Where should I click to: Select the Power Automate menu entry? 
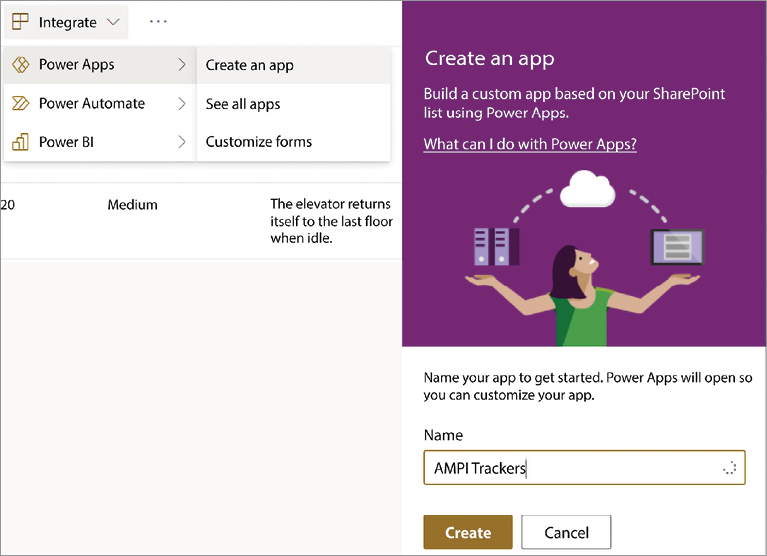(100, 103)
